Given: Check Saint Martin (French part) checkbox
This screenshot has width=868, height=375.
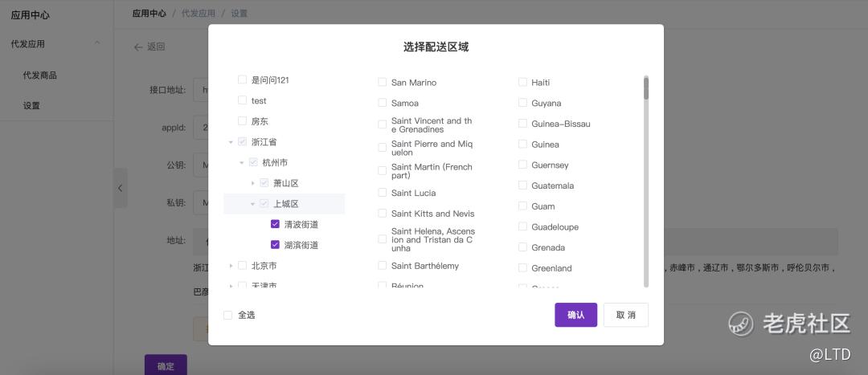Looking at the screenshot, I should [382, 170].
